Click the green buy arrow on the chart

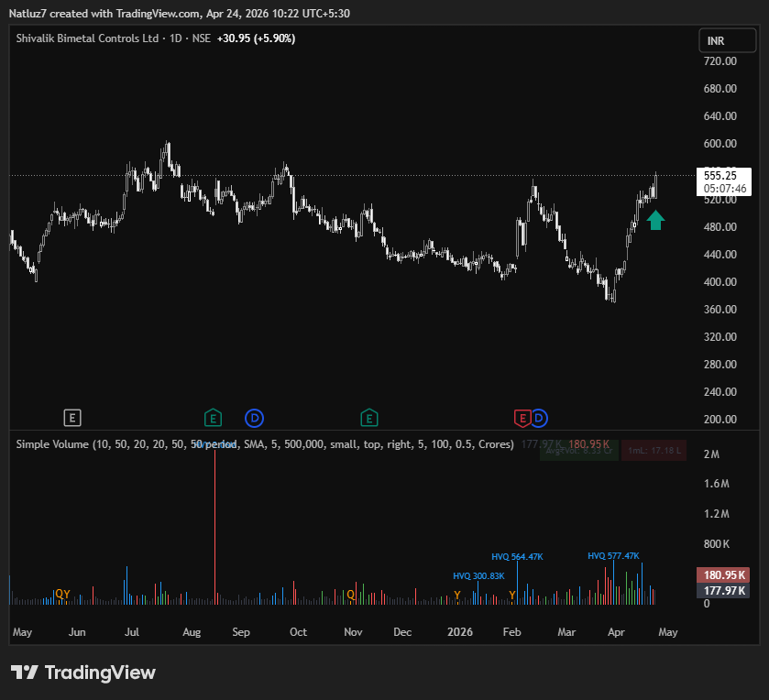(x=656, y=219)
